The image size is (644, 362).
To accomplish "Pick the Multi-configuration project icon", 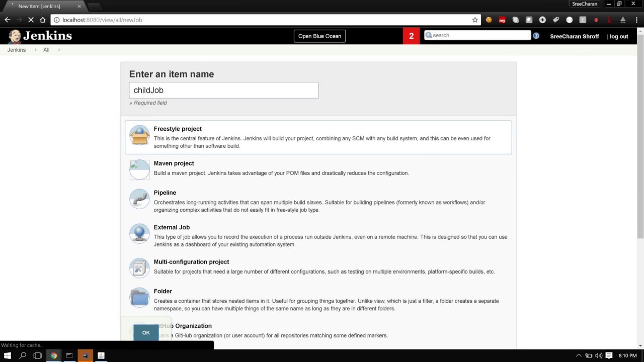I will [139, 268].
